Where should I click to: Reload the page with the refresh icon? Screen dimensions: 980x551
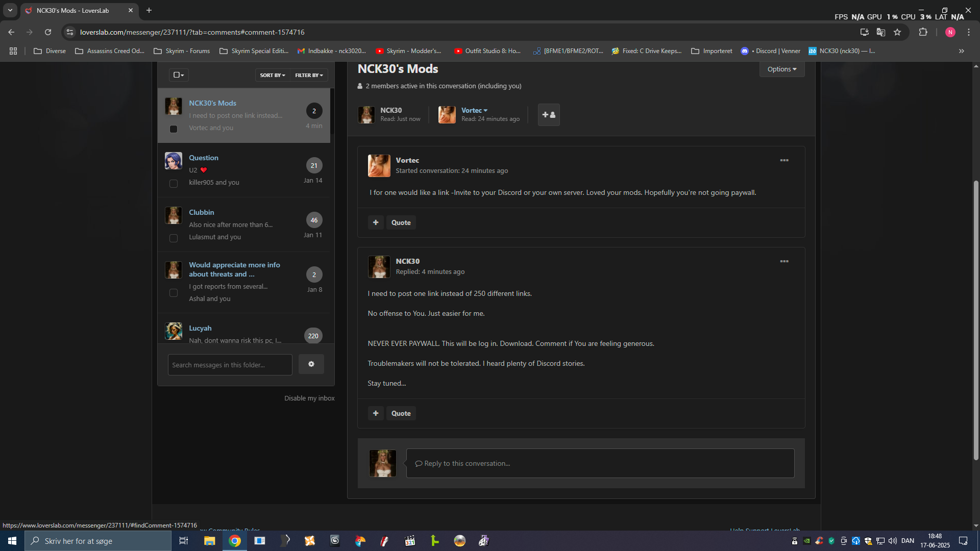(48, 32)
